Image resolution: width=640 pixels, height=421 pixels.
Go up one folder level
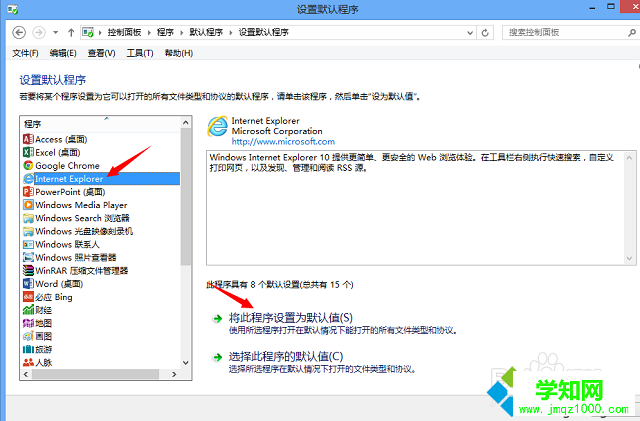71,32
